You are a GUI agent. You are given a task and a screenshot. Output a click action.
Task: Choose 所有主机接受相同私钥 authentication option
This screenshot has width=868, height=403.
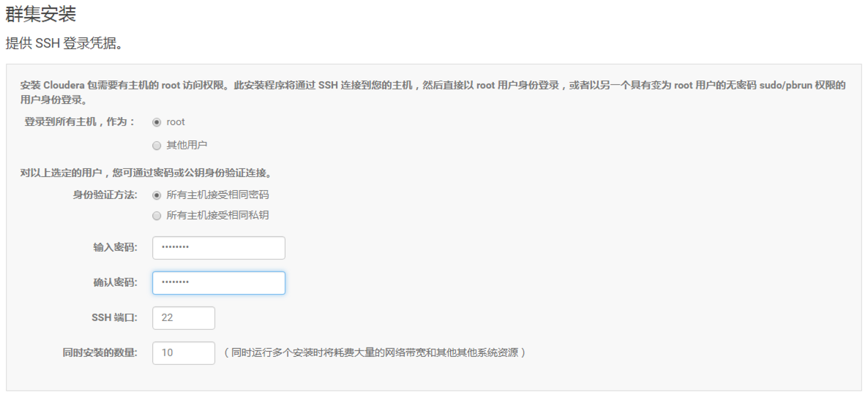click(157, 216)
